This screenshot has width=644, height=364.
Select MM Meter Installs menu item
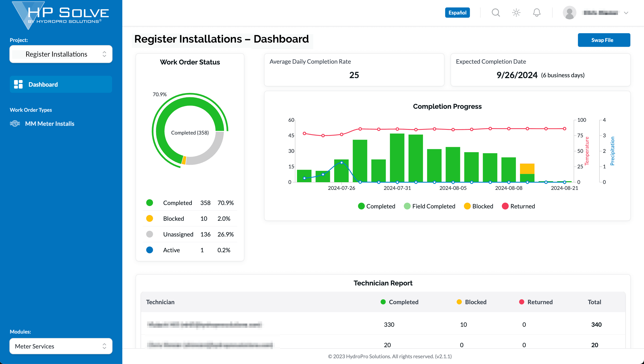(x=49, y=123)
